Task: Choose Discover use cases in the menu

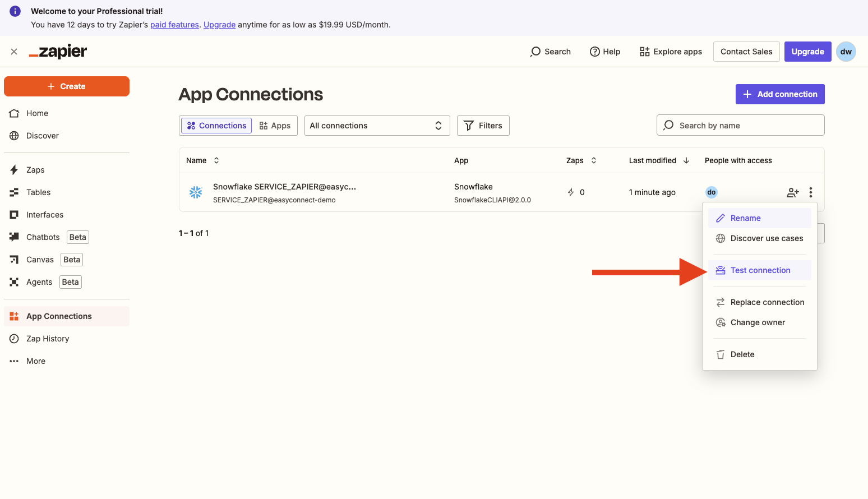Action: [x=760, y=238]
